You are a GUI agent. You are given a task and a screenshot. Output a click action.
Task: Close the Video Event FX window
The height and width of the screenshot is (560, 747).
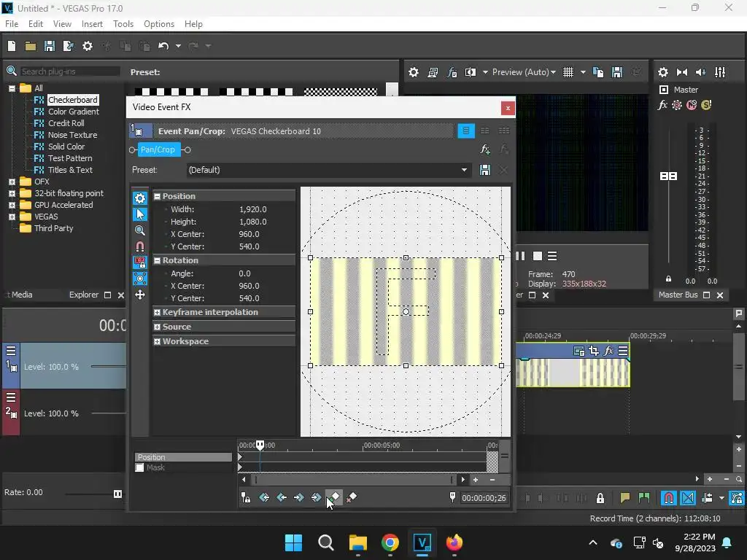click(508, 108)
